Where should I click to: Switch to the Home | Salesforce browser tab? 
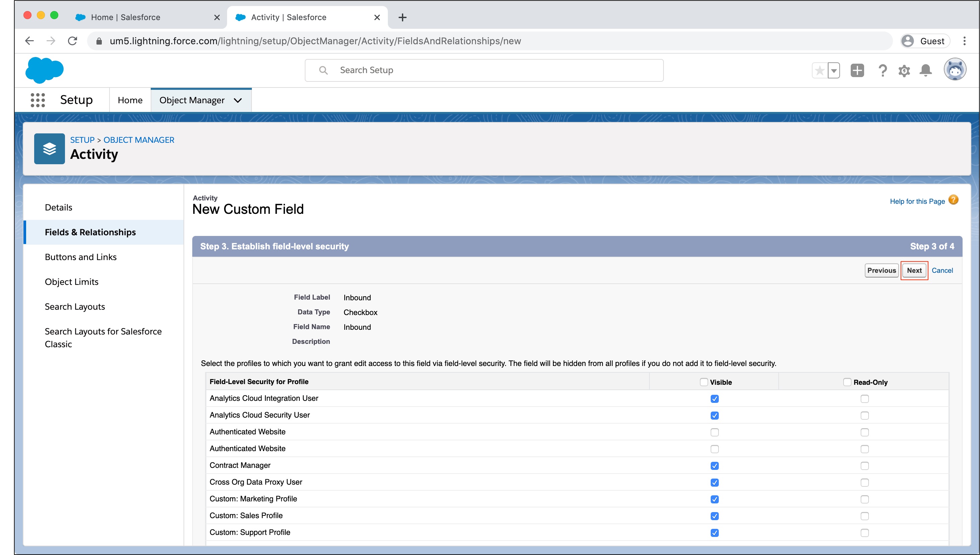tap(126, 17)
